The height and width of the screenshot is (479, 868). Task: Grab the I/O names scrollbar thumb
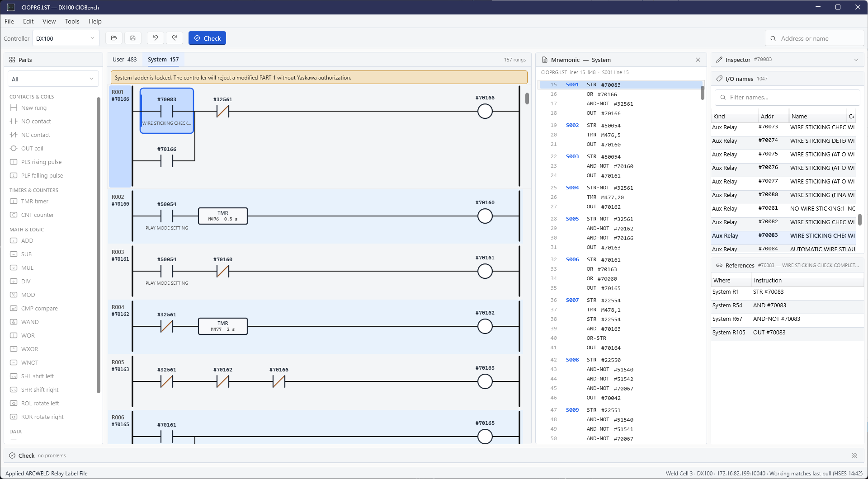click(860, 220)
